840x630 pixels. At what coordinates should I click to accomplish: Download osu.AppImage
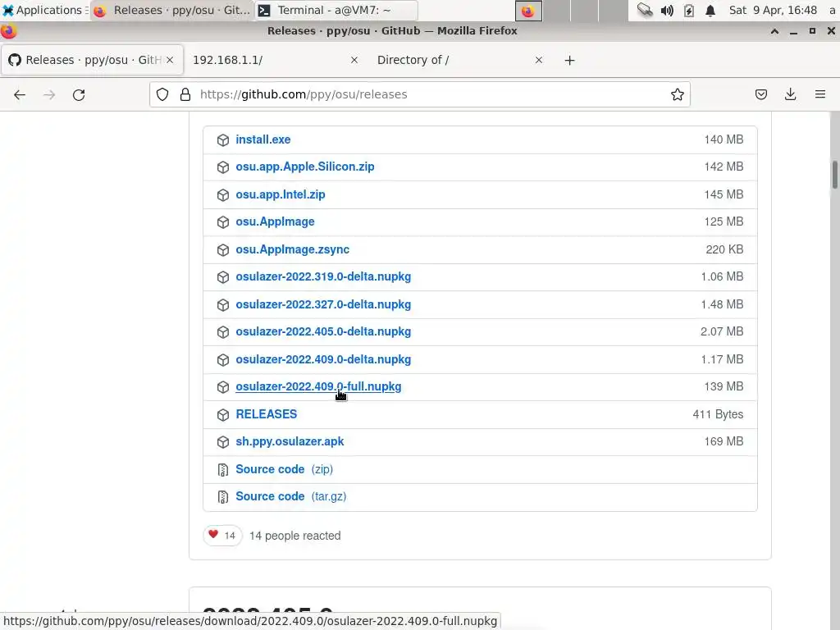coord(275,221)
